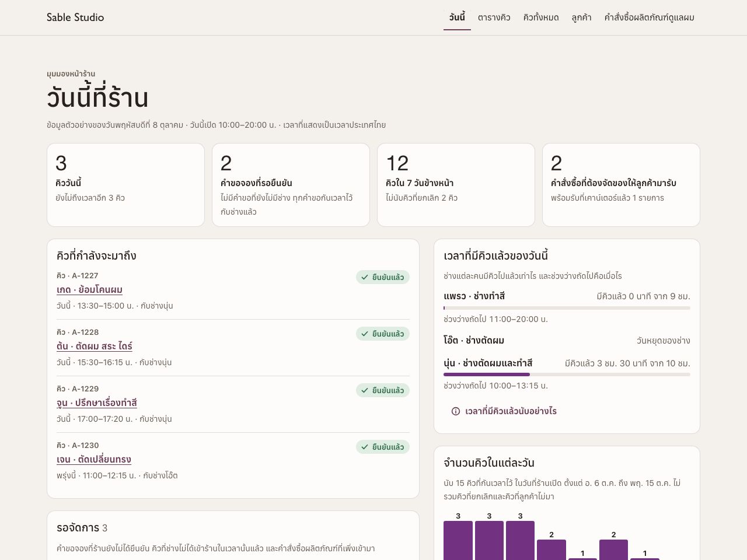
Task: Expand เวลาที่มีคิวแล้วนับอย่างไร explanation
Action: tap(504, 411)
